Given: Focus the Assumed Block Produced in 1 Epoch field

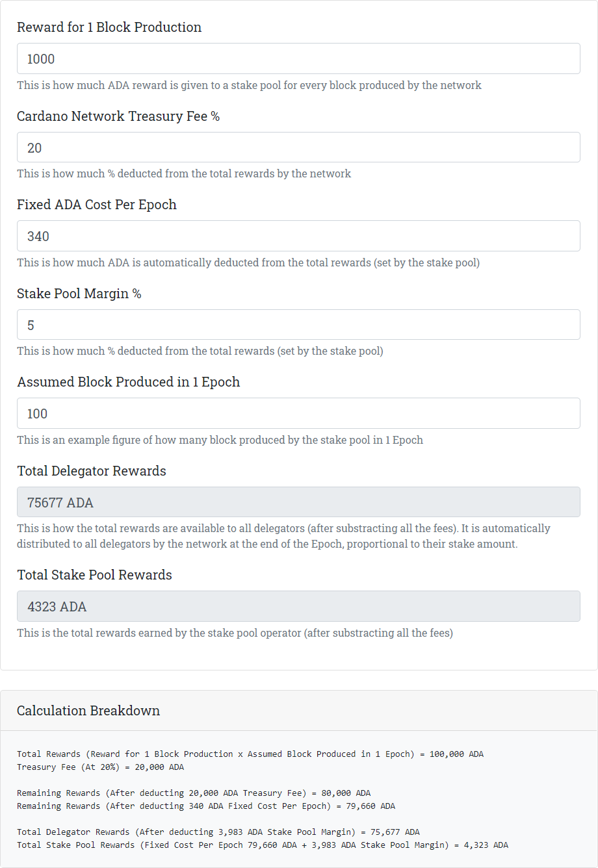Looking at the screenshot, I should (298, 413).
